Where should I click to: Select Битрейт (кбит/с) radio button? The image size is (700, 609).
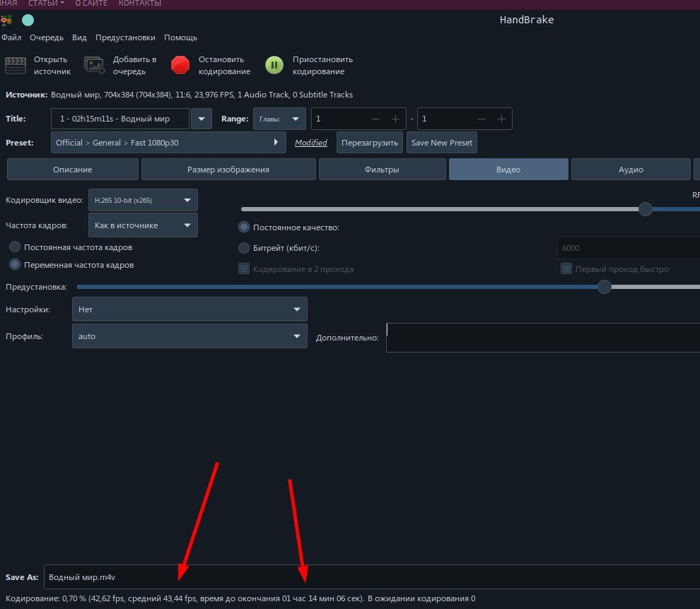point(244,247)
